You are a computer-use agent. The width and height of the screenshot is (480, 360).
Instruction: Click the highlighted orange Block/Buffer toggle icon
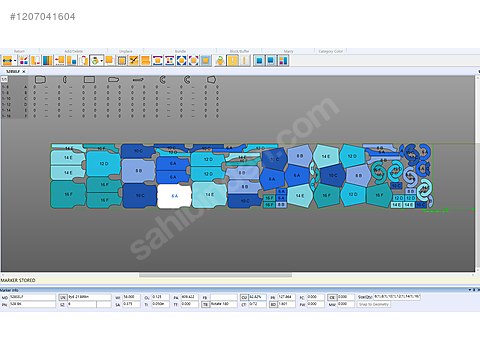pos(233,61)
